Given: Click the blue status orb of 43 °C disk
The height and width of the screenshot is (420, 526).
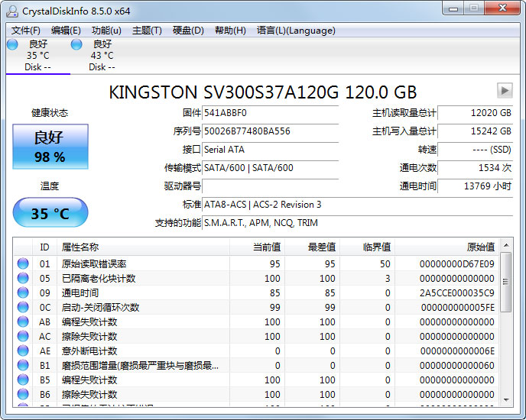Looking at the screenshot, I should 76,44.
